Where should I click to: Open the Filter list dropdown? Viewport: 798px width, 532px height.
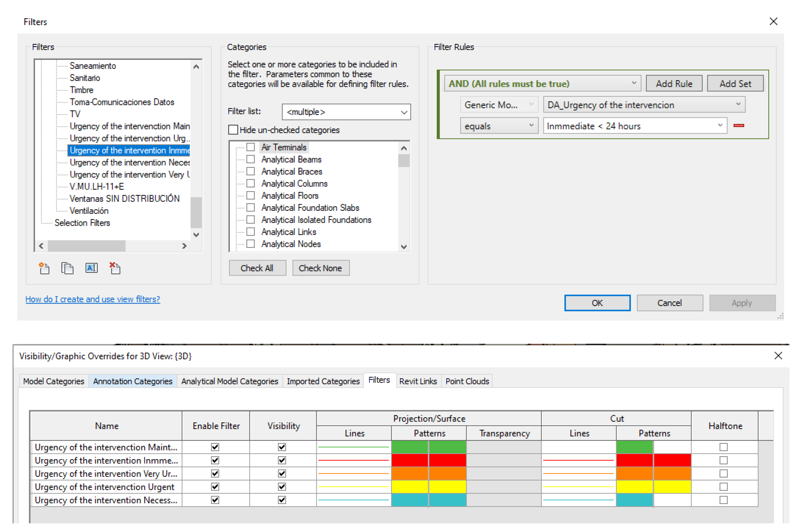pos(346,112)
